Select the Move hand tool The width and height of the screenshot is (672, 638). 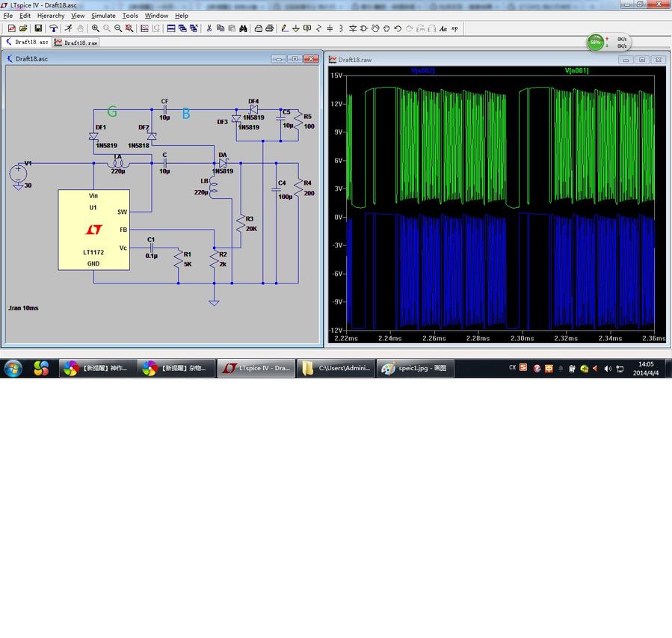(x=375, y=28)
